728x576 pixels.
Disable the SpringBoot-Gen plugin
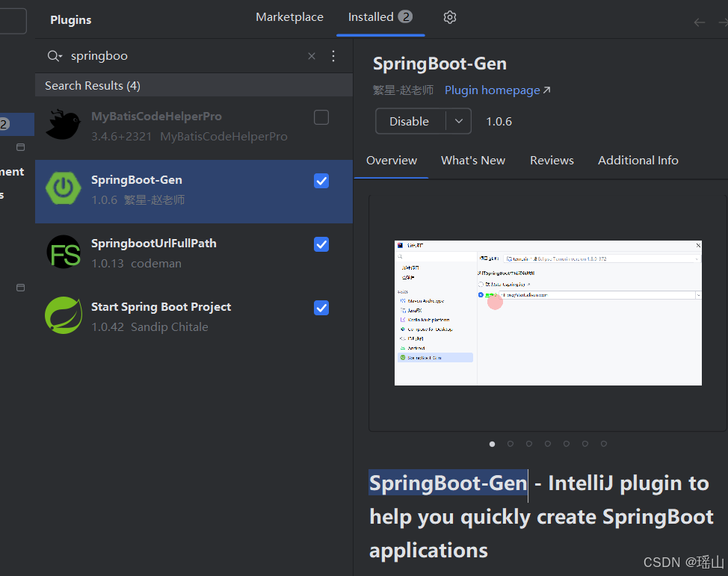(410, 121)
